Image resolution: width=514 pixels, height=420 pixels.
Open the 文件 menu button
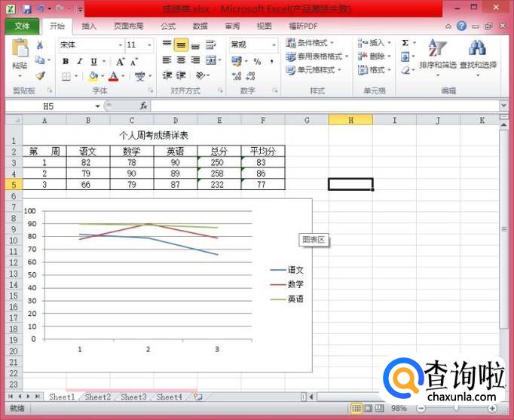coord(21,26)
